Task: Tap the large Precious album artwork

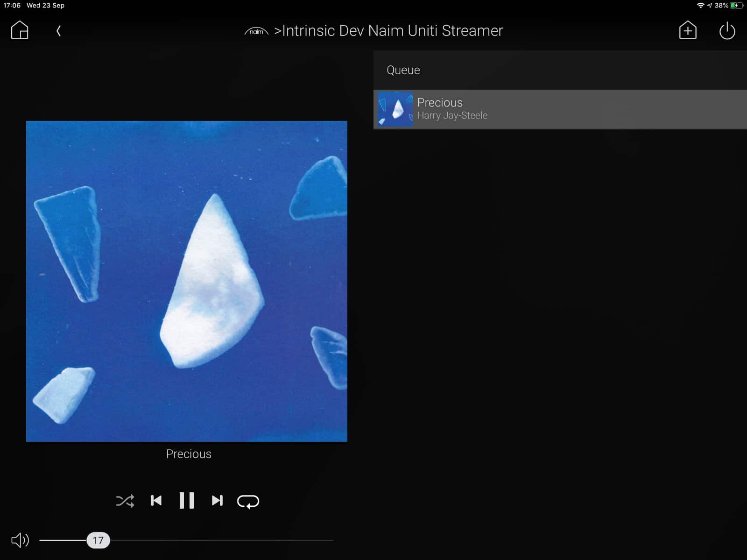Action: coord(187,281)
